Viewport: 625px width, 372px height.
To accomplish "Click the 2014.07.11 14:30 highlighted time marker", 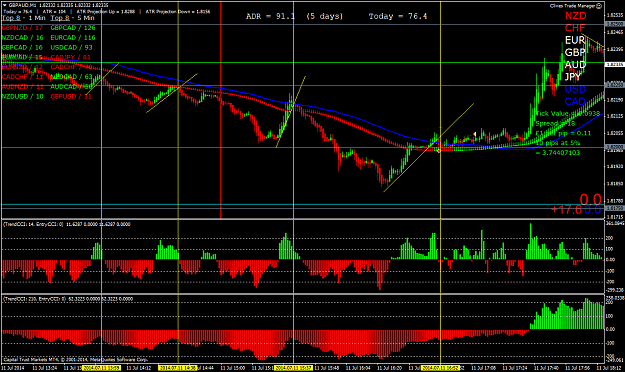I will pyautogui.click(x=178, y=368).
